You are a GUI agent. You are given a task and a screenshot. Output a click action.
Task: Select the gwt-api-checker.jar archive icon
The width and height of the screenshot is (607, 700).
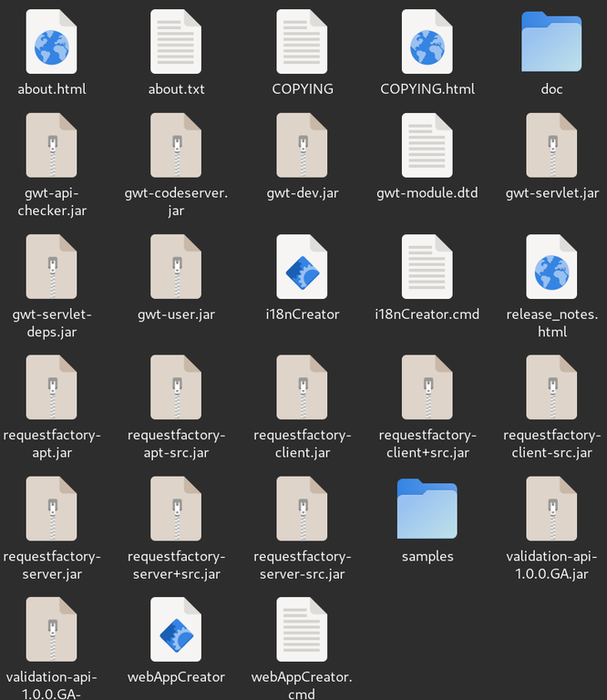pyautogui.click(x=51, y=145)
